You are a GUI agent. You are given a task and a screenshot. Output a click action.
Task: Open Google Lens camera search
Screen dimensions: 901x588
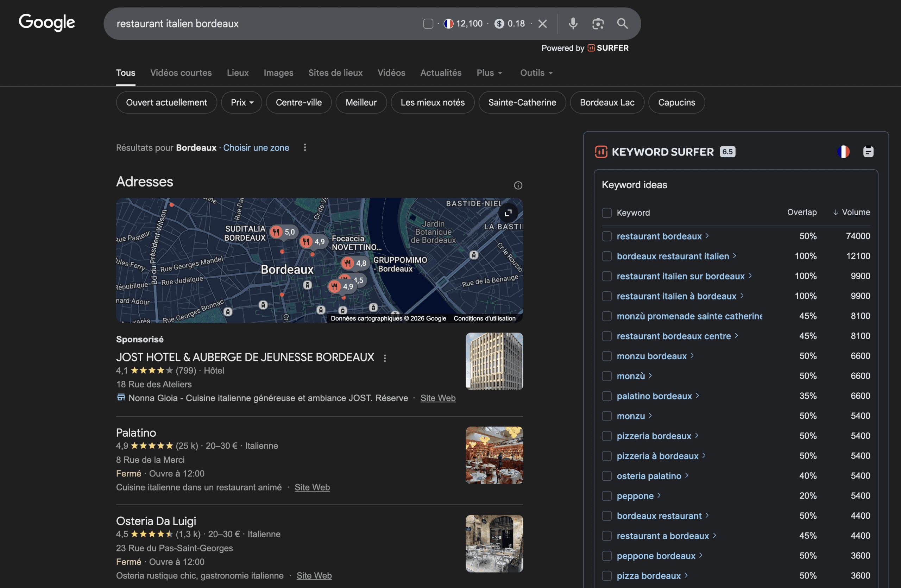pyautogui.click(x=598, y=24)
